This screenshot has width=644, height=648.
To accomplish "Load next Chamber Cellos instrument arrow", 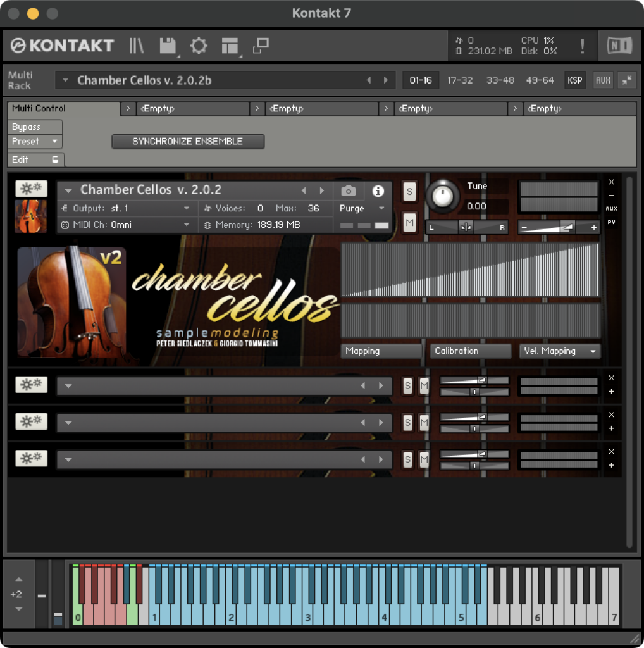I will click(x=321, y=190).
